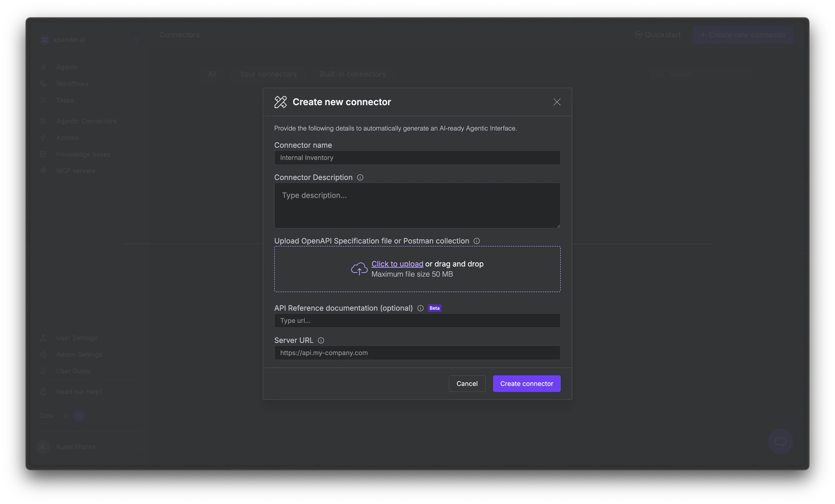
Task: Dismiss the modal with the X button
Action: (557, 102)
